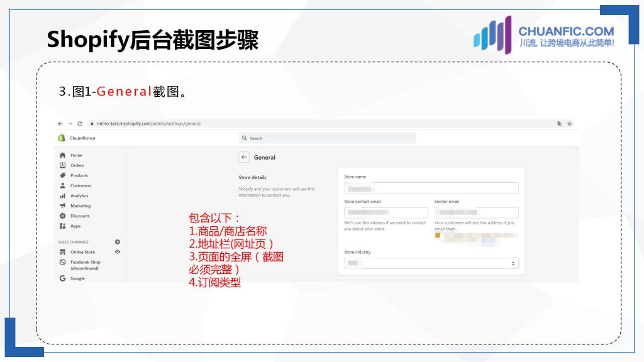Viewport: 644px width, 362px height.
Task: Click the Sender email field
Action: pos(477,212)
